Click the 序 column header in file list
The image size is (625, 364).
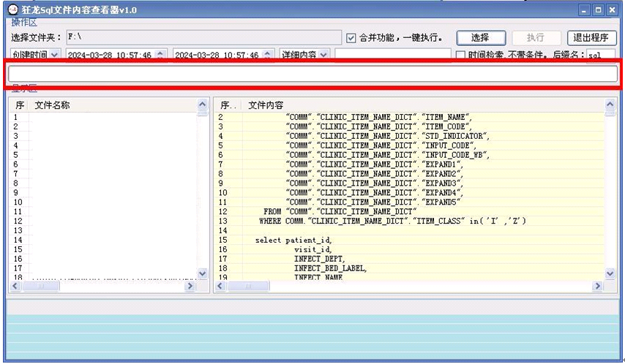[x=19, y=105]
